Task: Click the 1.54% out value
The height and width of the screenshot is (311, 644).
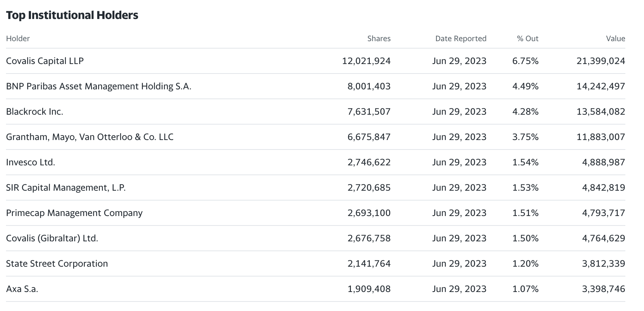Action: 525,162
